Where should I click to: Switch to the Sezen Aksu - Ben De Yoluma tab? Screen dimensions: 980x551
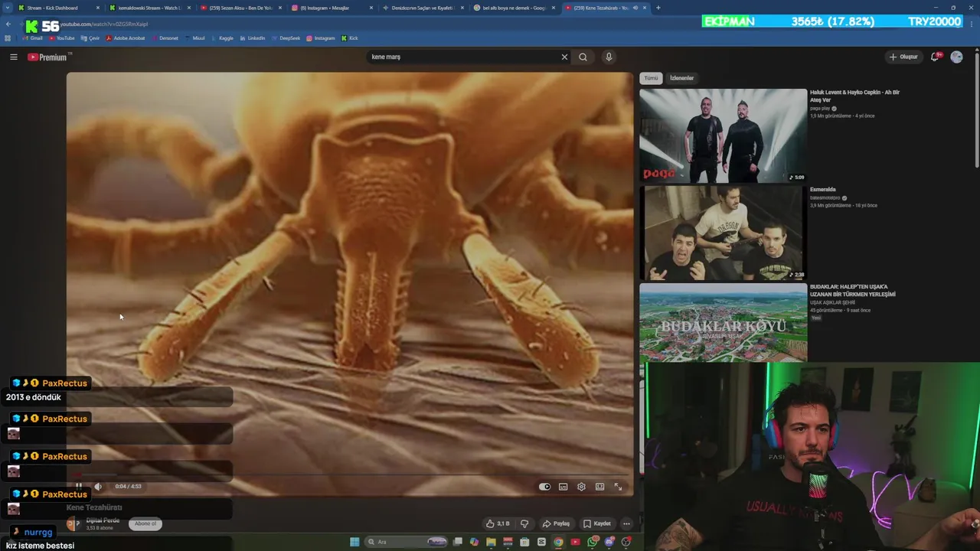240,8
